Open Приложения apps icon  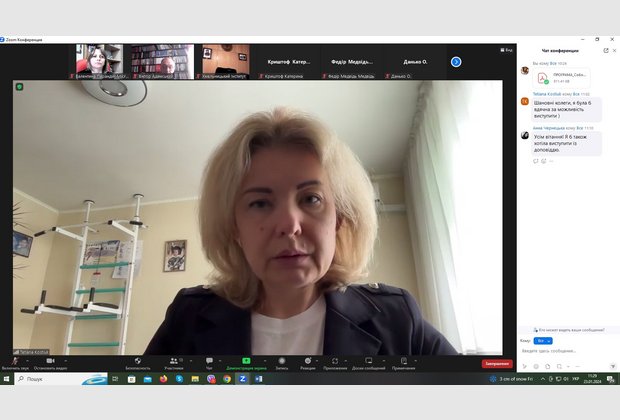[x=335, y=362]
